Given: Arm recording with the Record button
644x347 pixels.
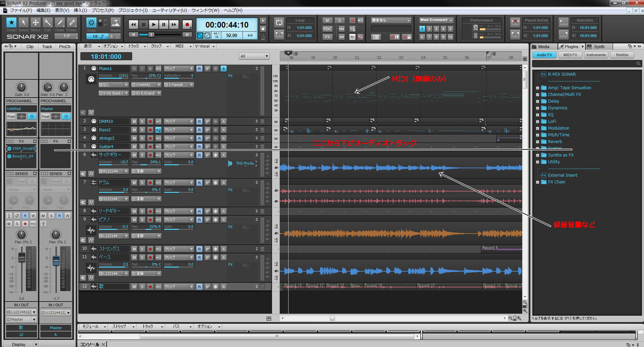Looking at the screenshot, I should [x=187, y=24].
